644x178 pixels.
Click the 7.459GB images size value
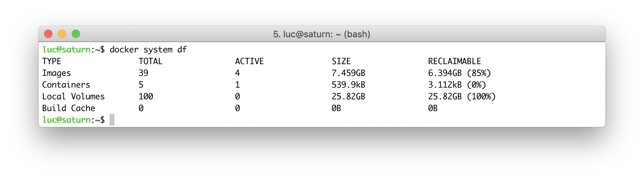coord(349,73)
